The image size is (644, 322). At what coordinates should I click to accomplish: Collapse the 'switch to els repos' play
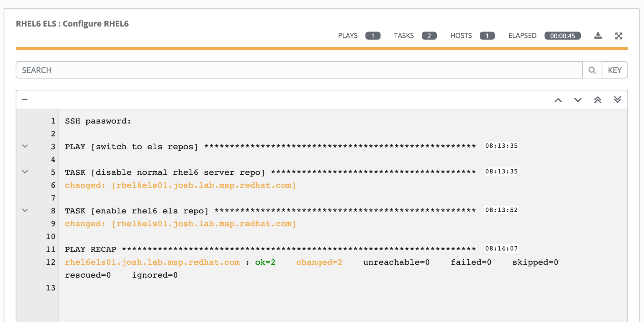click(x=25, y=146)
